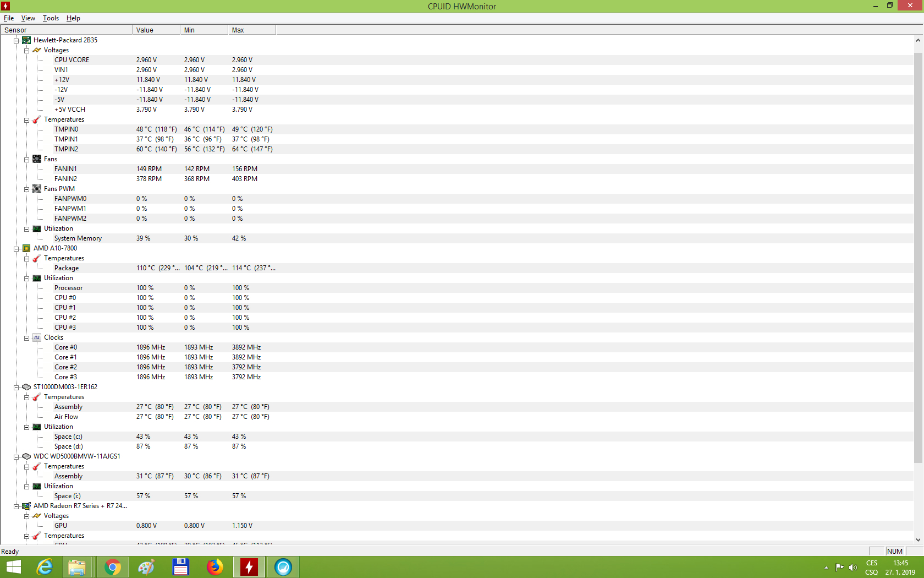
Task: Click the Clocks section icon under AMD A10-7800
Action: (x=37, y=337)
